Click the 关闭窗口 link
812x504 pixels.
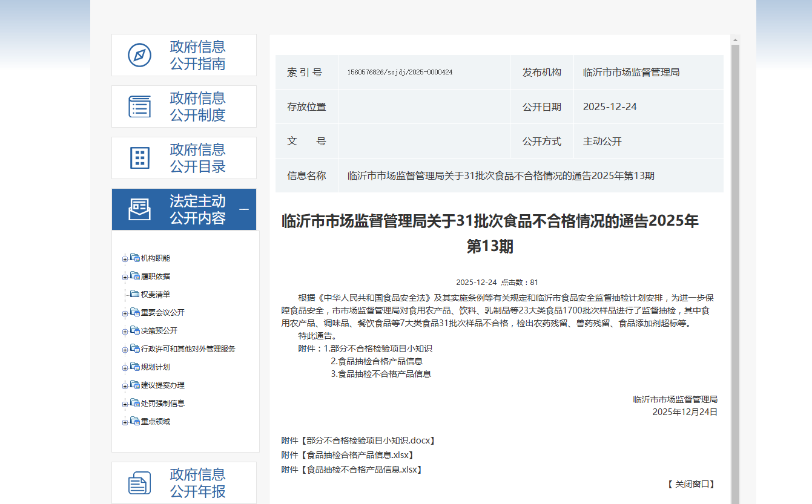692,483
